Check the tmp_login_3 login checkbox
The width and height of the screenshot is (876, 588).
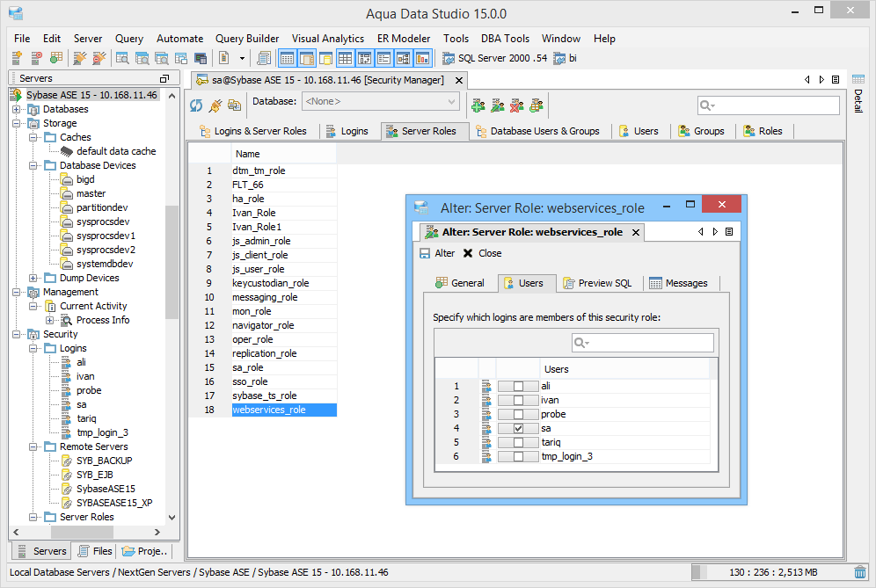518,456
